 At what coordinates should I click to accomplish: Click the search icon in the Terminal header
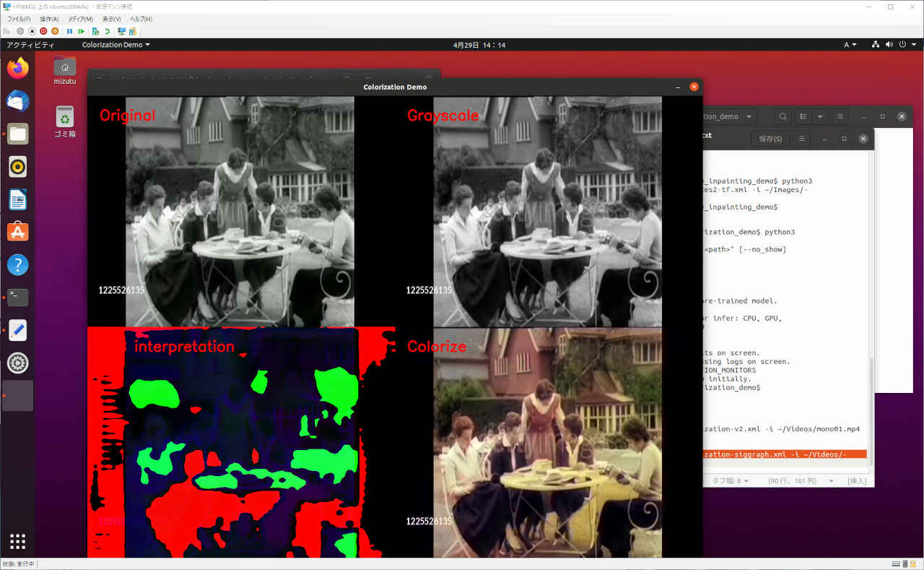[783, 116]
